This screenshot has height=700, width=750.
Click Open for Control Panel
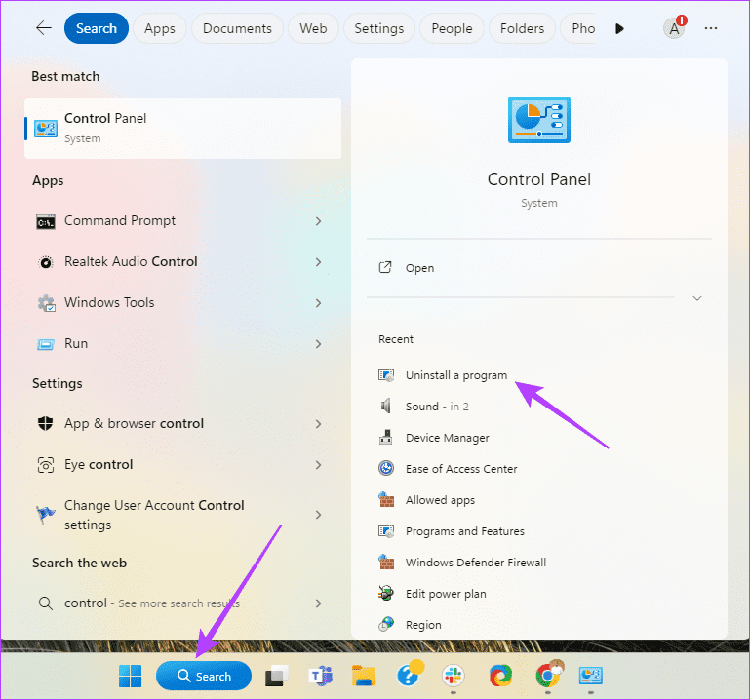coord(419,268)
